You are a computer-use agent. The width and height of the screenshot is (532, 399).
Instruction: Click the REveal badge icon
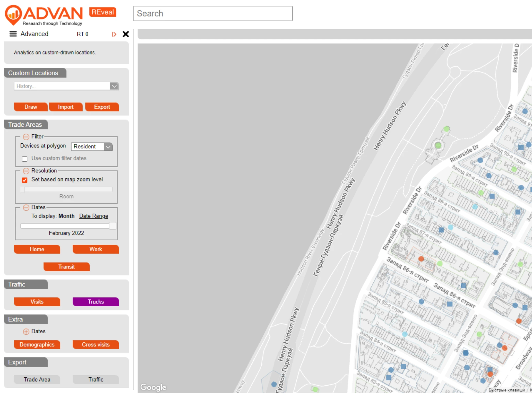click(x=102, y=12)
